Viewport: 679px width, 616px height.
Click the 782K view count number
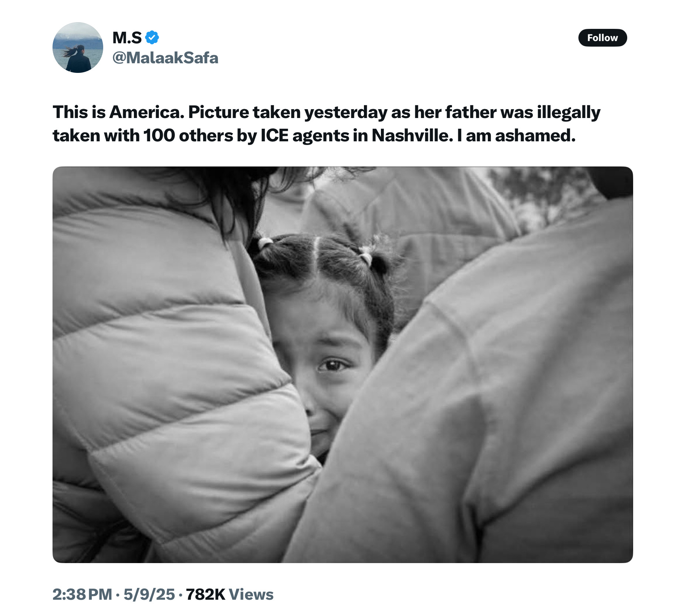[205, 595]
